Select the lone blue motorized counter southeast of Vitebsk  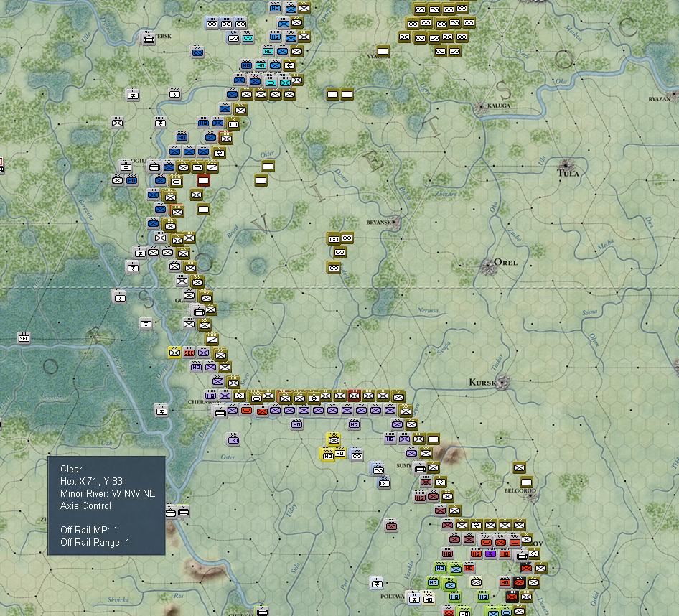tap(197, 52)
